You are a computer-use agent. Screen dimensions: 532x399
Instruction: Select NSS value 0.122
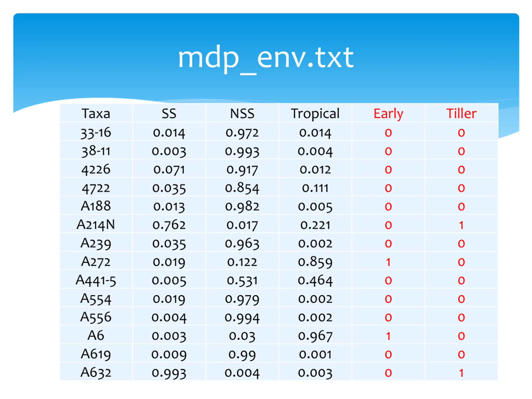pyautogui.click(x=242, y=262)
